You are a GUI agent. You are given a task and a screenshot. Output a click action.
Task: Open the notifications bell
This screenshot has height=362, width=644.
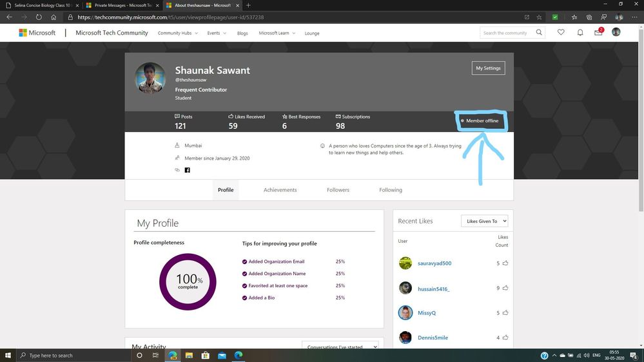tap(580, 32)
